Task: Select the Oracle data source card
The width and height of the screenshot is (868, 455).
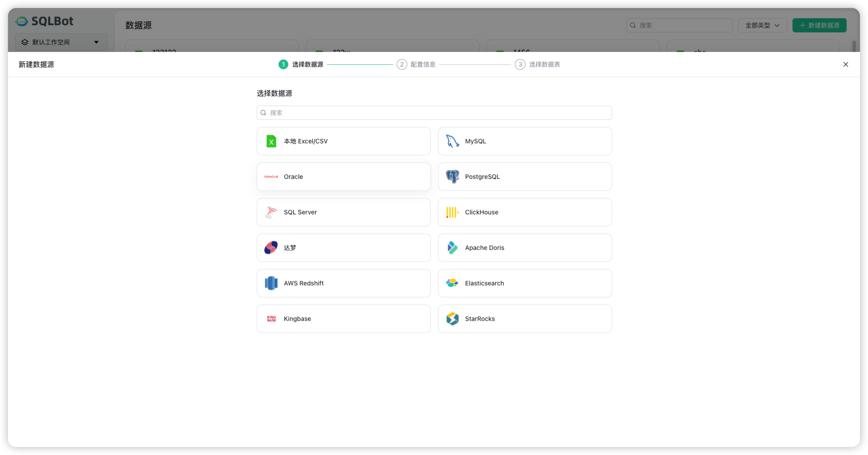Action: pyautogui.click(x=343, y=177)
